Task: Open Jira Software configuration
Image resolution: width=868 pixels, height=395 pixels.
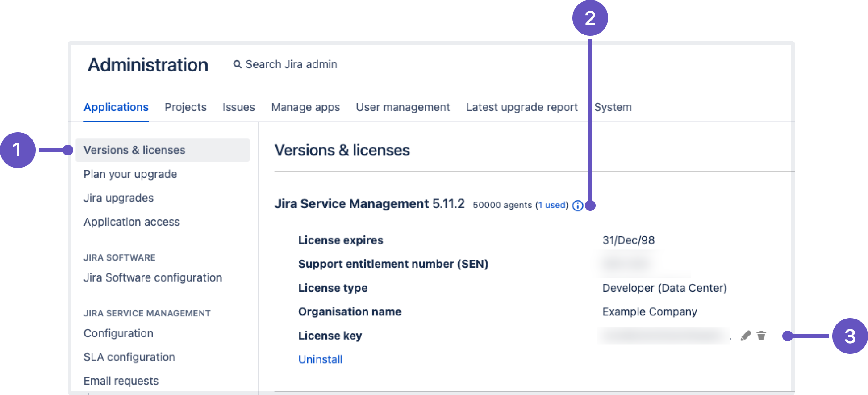Action: pyautogui.click(x=153, y=277)
